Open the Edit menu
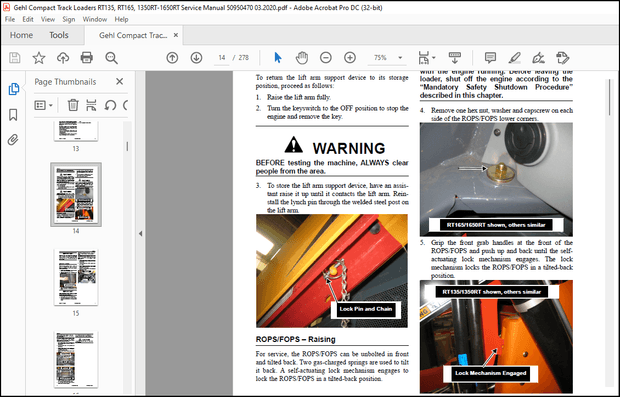The height and width of the screenshot is (397, 620). [x=28, y=19]
